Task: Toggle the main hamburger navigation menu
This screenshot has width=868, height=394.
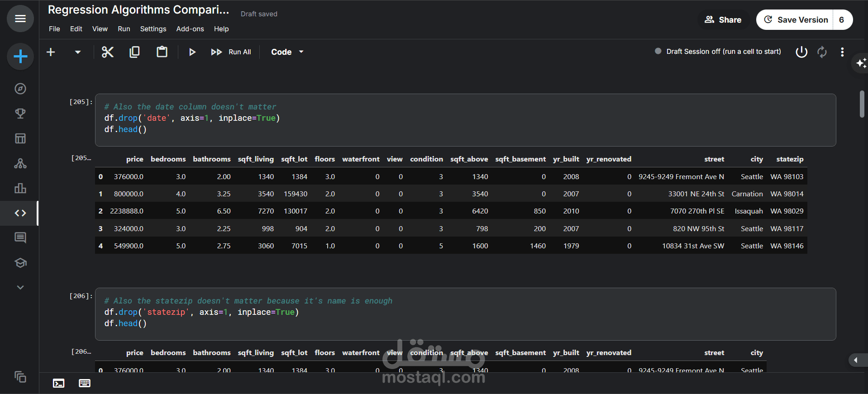Action: point(20,19)
